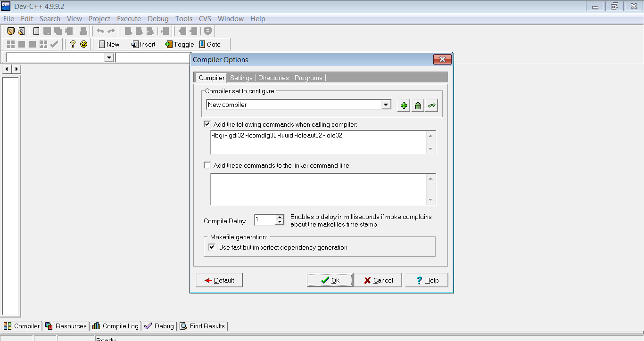Image resolution: width=644 pixels, height=341 pixels.
Task: Click the Cancel button
Action: point(378,280)
